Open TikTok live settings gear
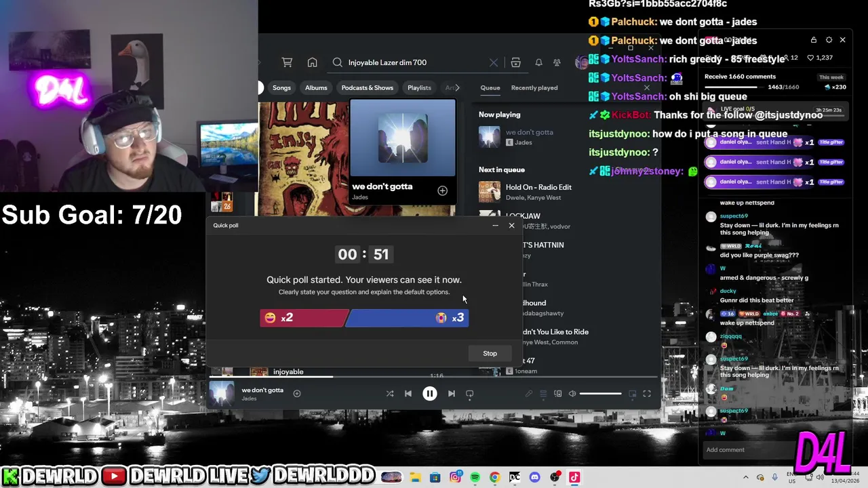 829,40
